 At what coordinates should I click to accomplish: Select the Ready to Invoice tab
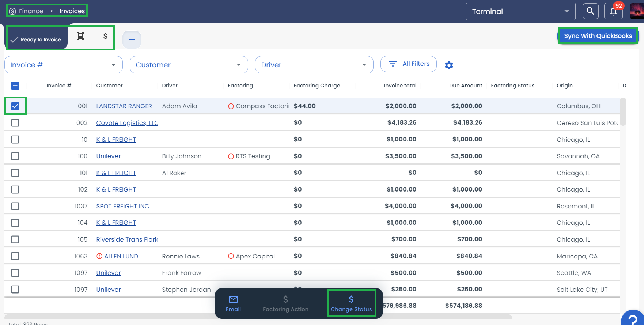click(x=36, y=39)
